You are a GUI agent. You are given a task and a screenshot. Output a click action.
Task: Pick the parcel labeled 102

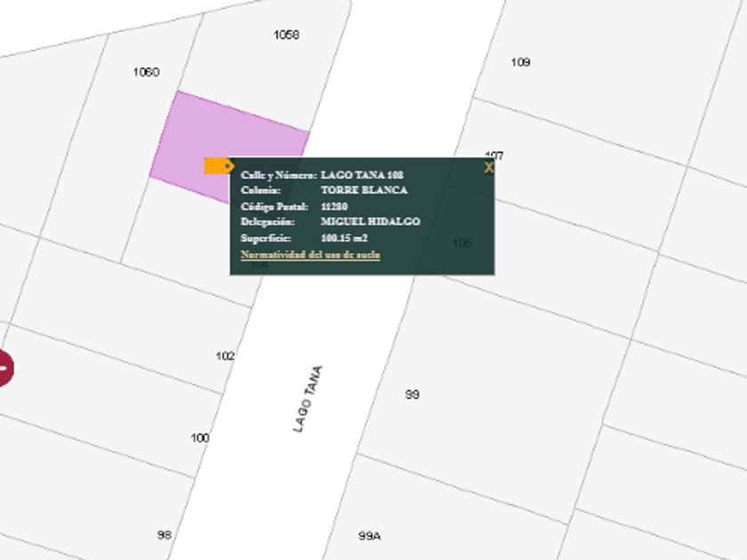[225, 356]
